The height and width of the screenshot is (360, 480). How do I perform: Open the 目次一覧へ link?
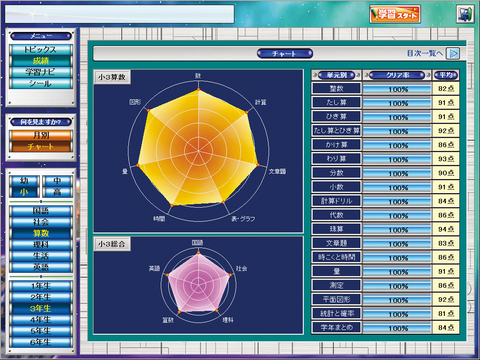point(425,53)
